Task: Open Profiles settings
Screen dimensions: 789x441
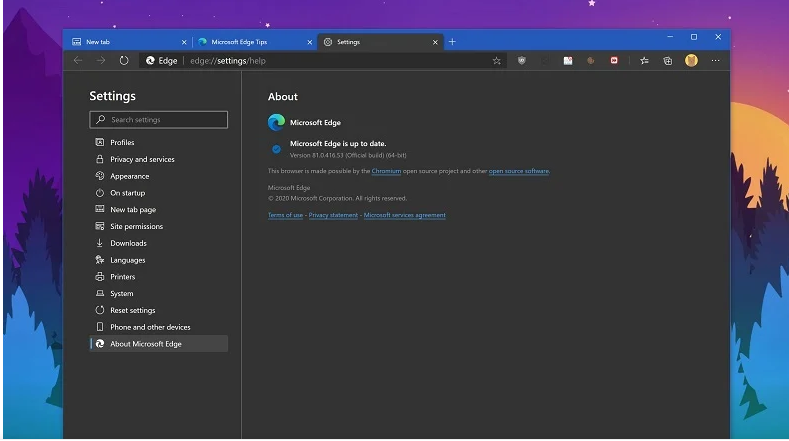Action: pos(159,142)
